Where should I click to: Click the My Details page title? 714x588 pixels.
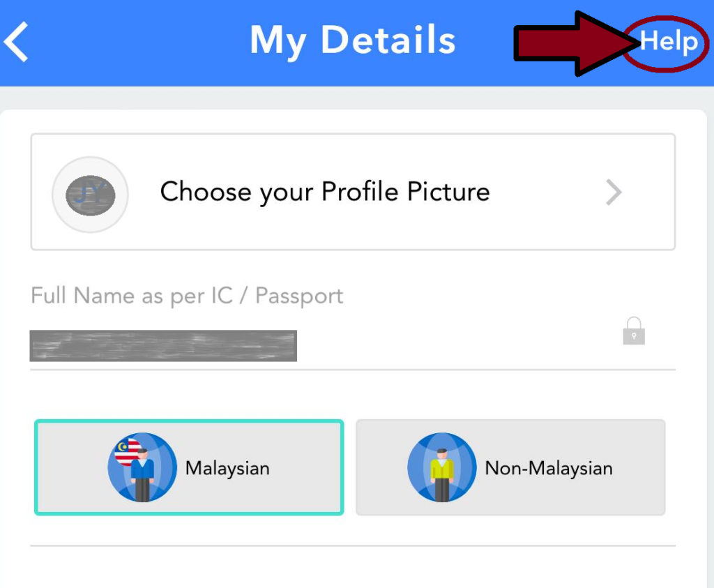(x=353, y=41)
